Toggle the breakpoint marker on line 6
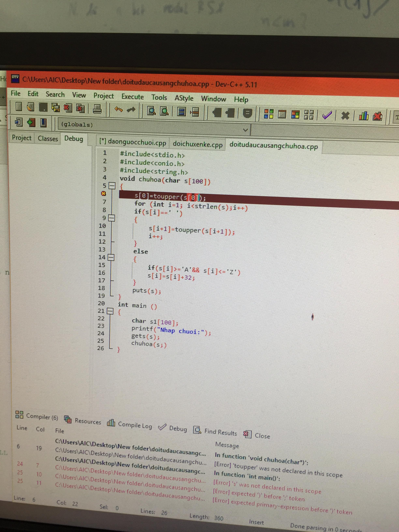This screenshot has width=399, height=532. [x=104, y=194]
